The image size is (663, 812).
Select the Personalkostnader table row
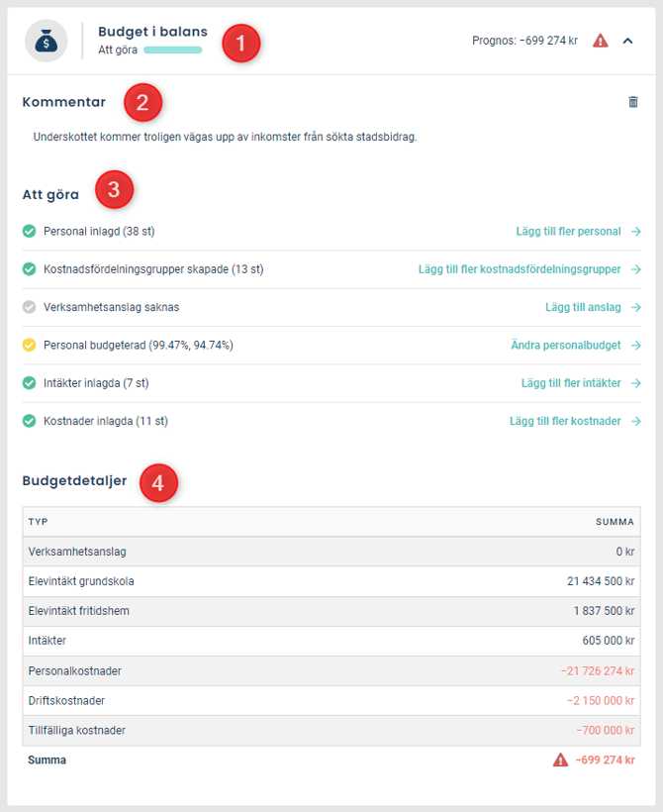tap(331, 671)
